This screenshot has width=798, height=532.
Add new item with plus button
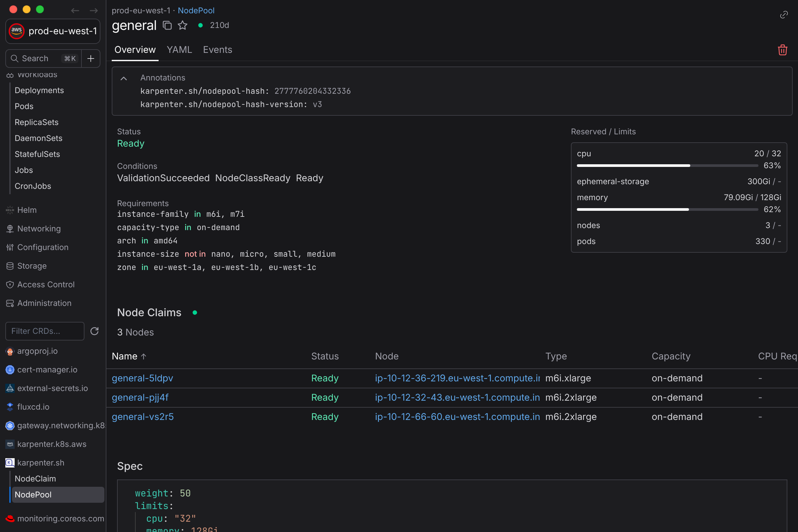[x=90, y=59]
